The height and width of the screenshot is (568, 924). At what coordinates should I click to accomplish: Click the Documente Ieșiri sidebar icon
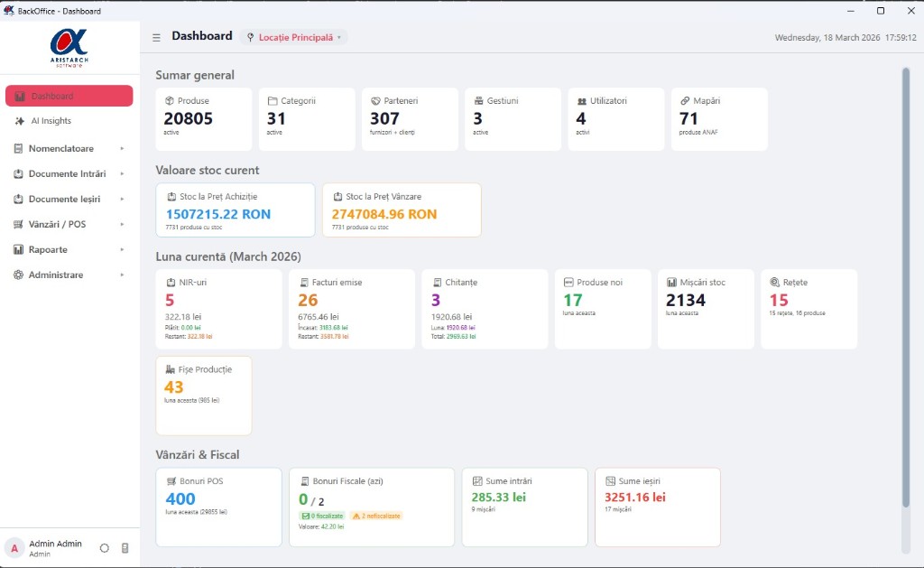[x=18, y=200]
